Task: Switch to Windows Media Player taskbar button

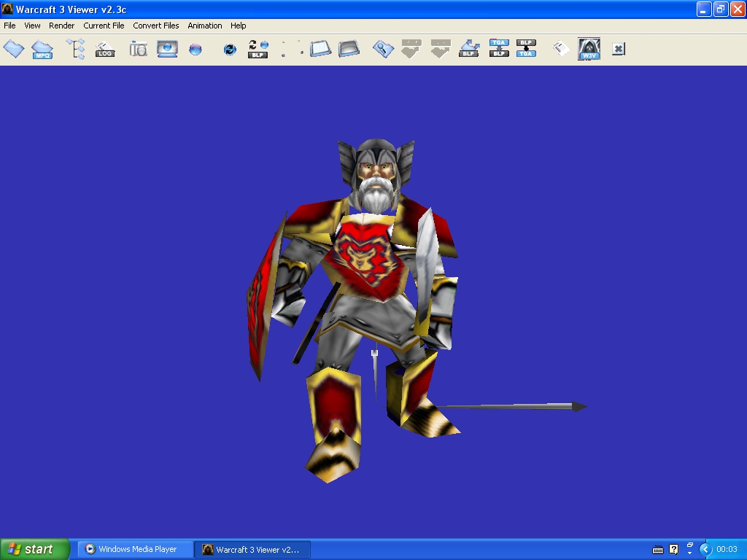Action: click(135, 549)
